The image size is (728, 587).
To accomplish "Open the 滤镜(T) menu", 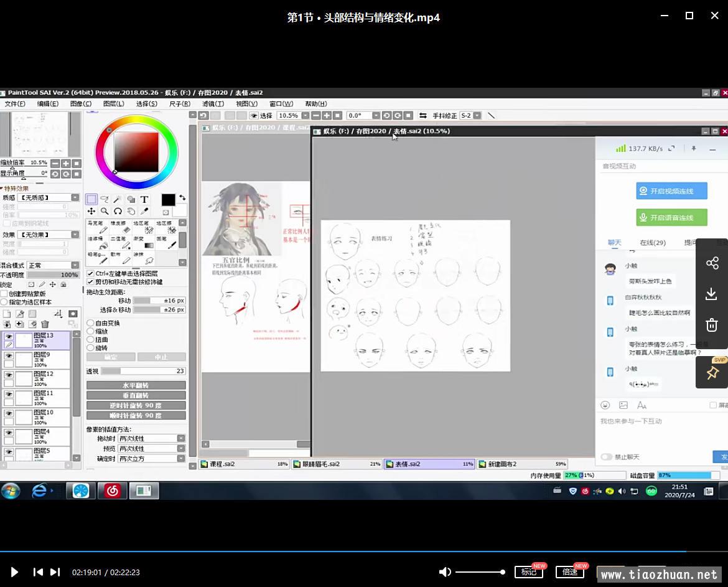I will click(213, 104).
